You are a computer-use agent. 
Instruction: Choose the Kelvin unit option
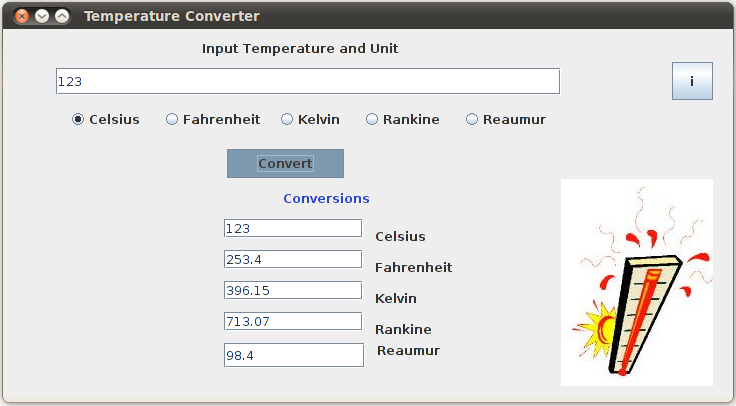310,119
